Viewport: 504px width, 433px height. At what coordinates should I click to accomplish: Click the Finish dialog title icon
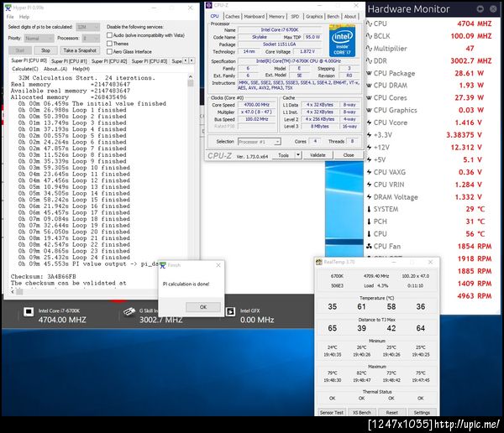(x=163, y=265)
